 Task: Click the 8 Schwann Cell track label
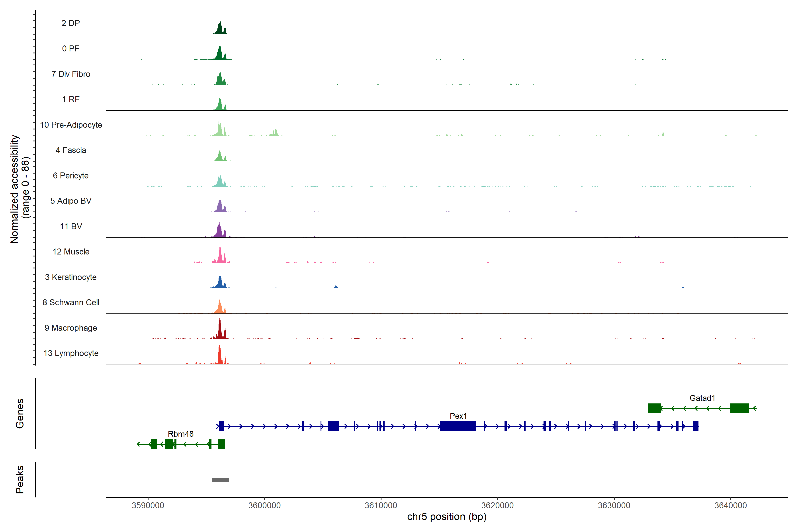70,302
